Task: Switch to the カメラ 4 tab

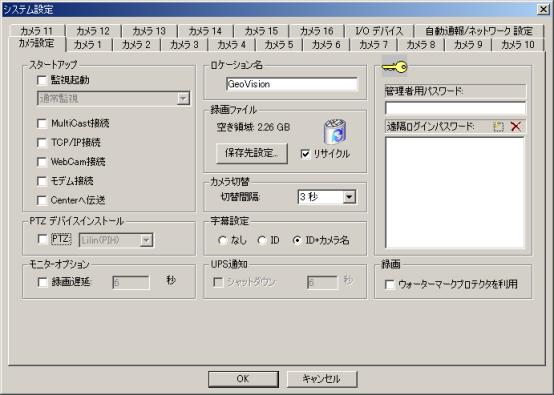Action: point(231,45)
